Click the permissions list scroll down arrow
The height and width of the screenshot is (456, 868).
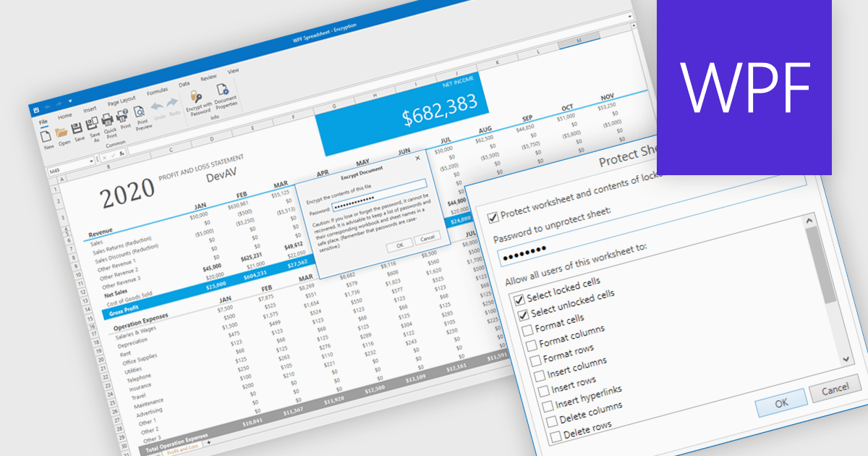pyautogui.click(x=846, y=358)
